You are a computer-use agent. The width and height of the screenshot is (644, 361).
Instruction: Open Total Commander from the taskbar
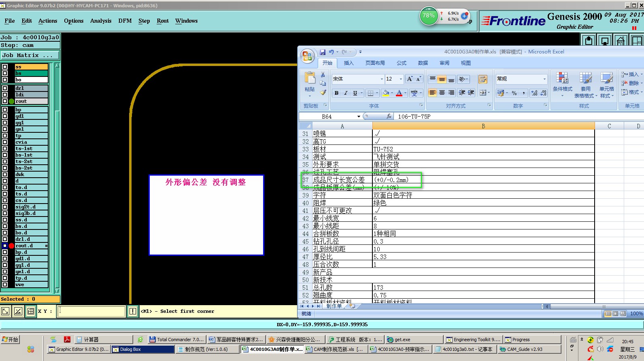[177, 340]
